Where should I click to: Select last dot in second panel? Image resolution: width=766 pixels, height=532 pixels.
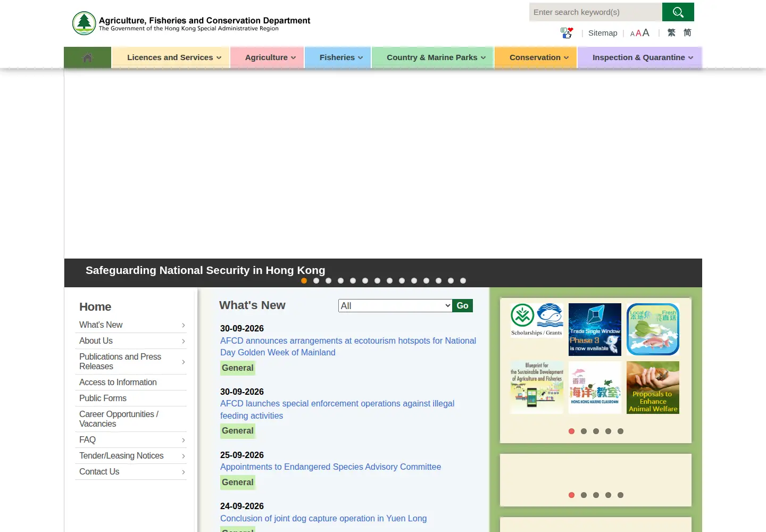click(x=620, y=495)
